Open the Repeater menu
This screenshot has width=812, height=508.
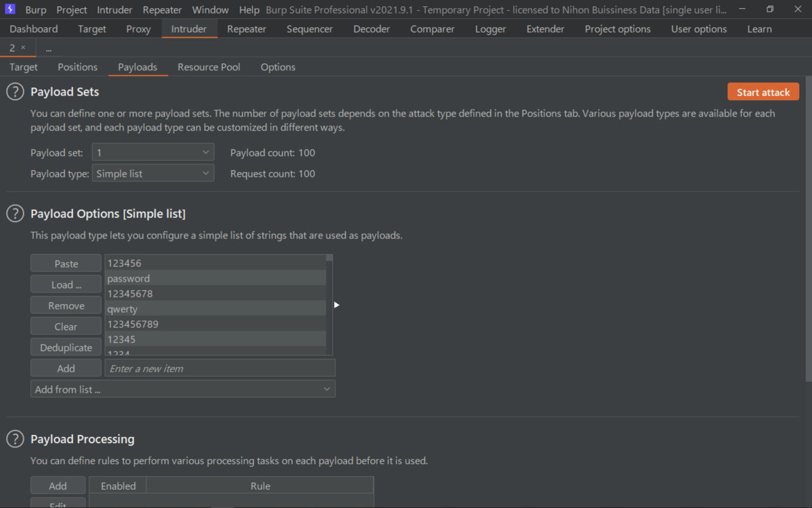pos(162,10)
